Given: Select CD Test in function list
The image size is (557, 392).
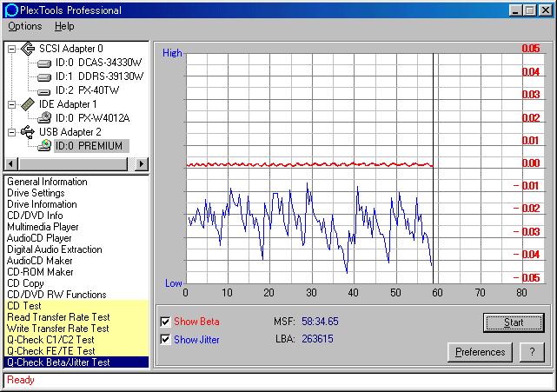Looking at the screenshot, I should tap(76, 306).
